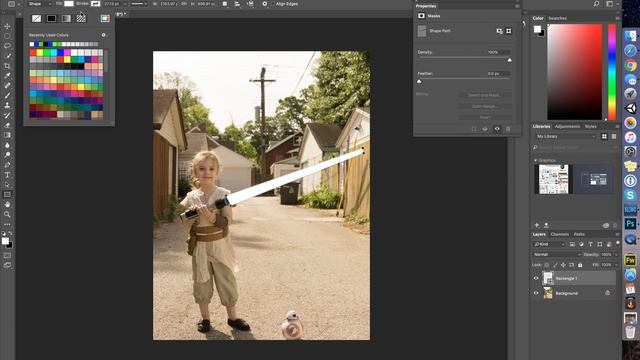Toggle lock all for layer
This screenshot has width=640, height=360.
point(580,265)
